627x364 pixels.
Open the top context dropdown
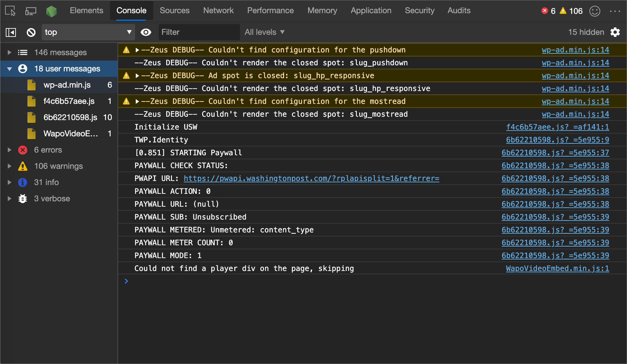point(88,32)
